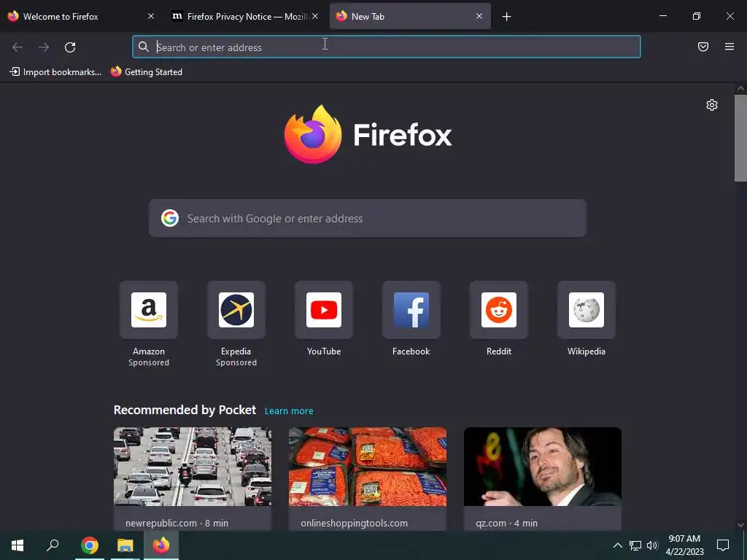This screenshot has height=560, width=747.
Task: Click the scrollbar up arrow
Action: pos(740,88)
